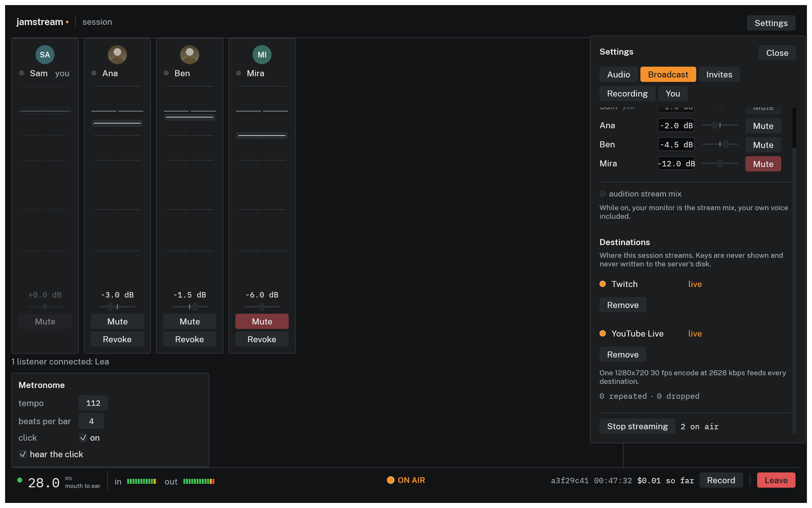Click the YouTube Live status dot
This screenshot has width=812, height=508.
(603, 334)
